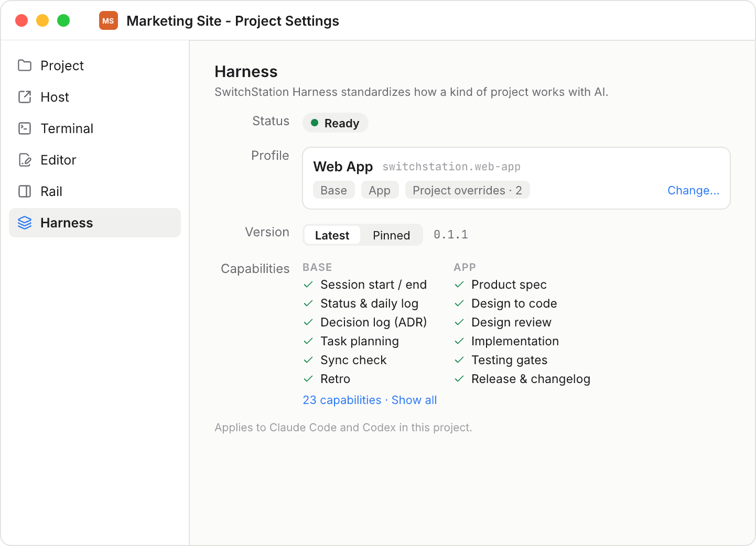Select the Latest version option
Viewport: 756px width, 546px height.
332,235
